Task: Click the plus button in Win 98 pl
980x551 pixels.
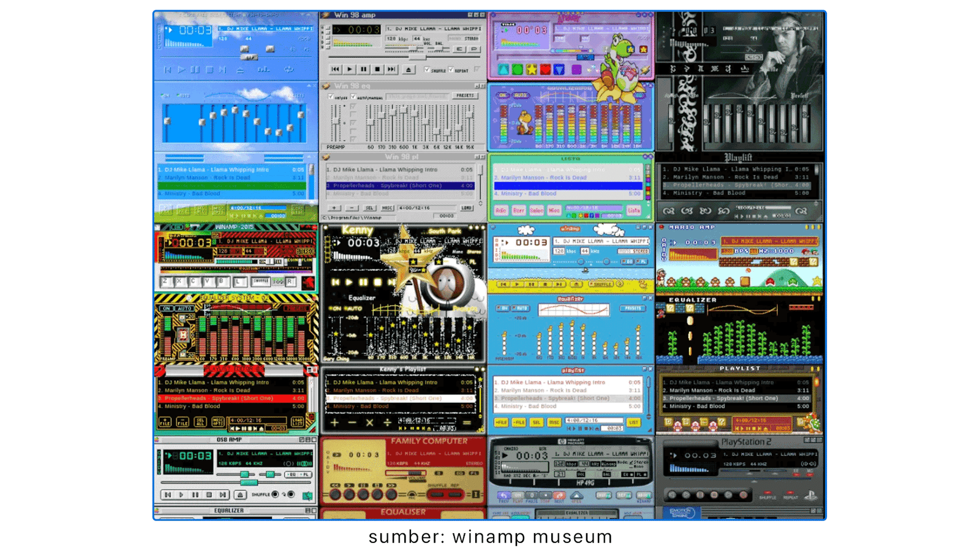Action: tap(334, 208)
